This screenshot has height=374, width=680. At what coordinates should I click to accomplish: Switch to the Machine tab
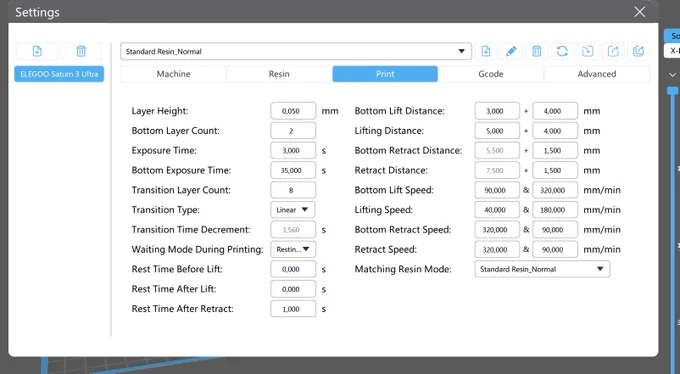point(173,74)
